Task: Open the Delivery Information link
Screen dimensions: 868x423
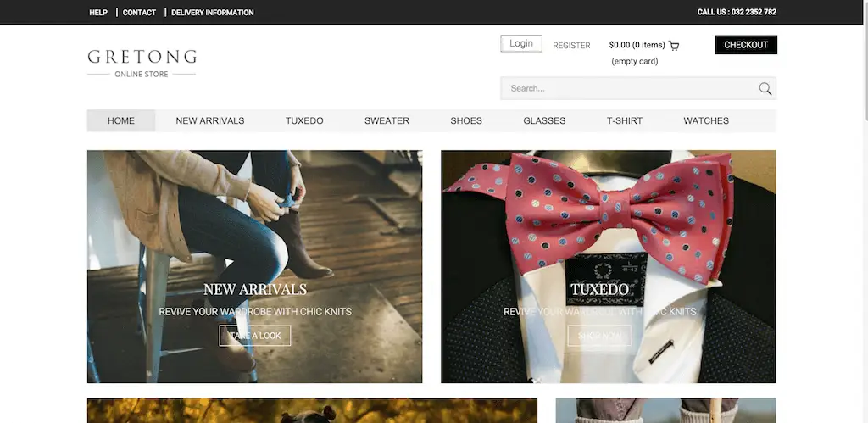Action: click(212, 13)
